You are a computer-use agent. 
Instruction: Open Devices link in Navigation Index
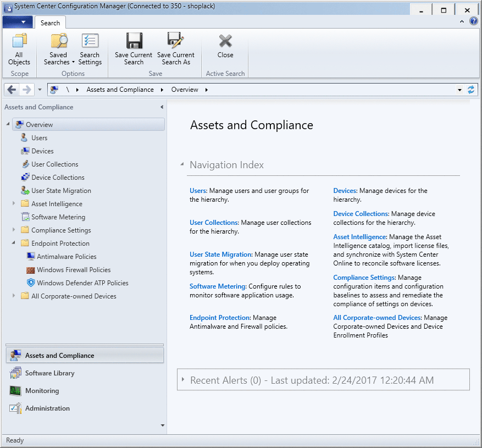click(x=345, y=191)
